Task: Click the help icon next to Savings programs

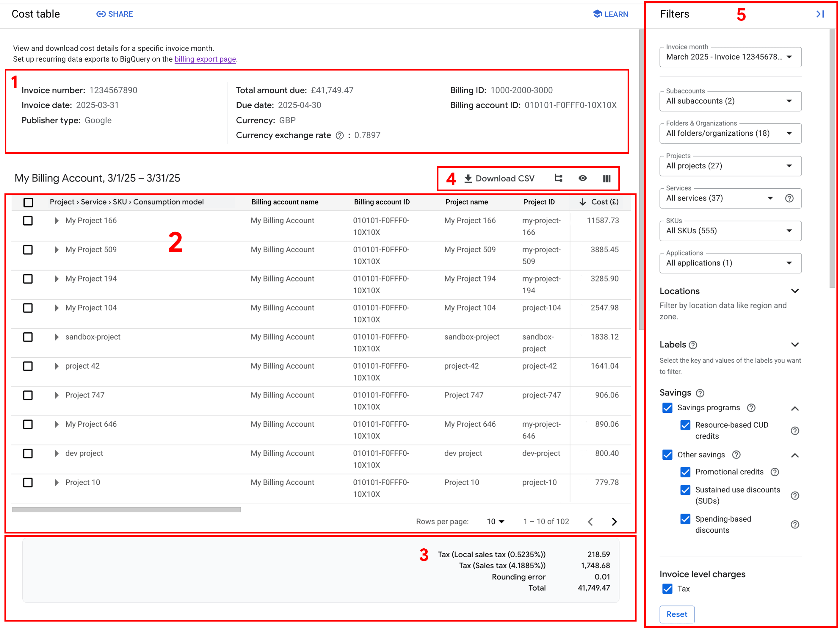Action: [751, 408]
